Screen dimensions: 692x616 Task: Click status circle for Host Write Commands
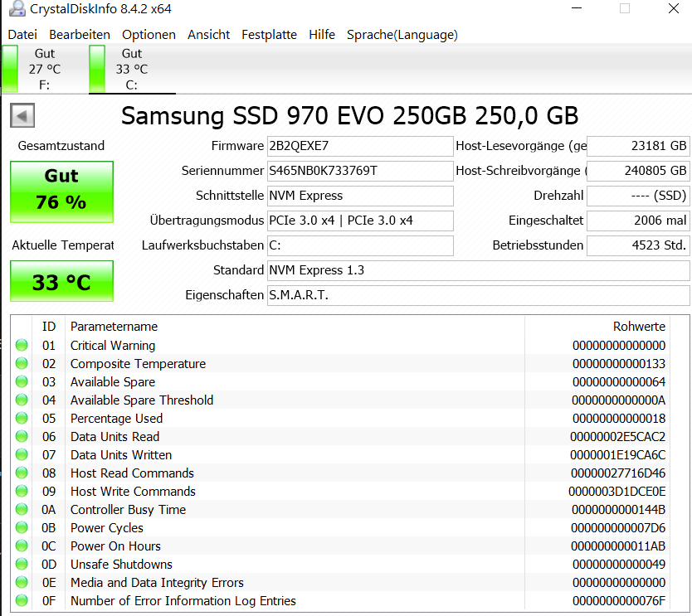pyautogui.click(x=22, y=491)
